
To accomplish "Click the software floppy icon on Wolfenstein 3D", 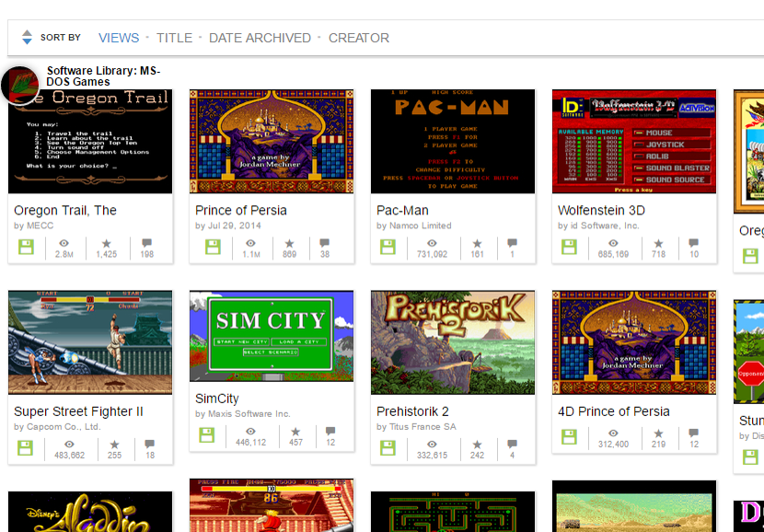I will point(569,247).
